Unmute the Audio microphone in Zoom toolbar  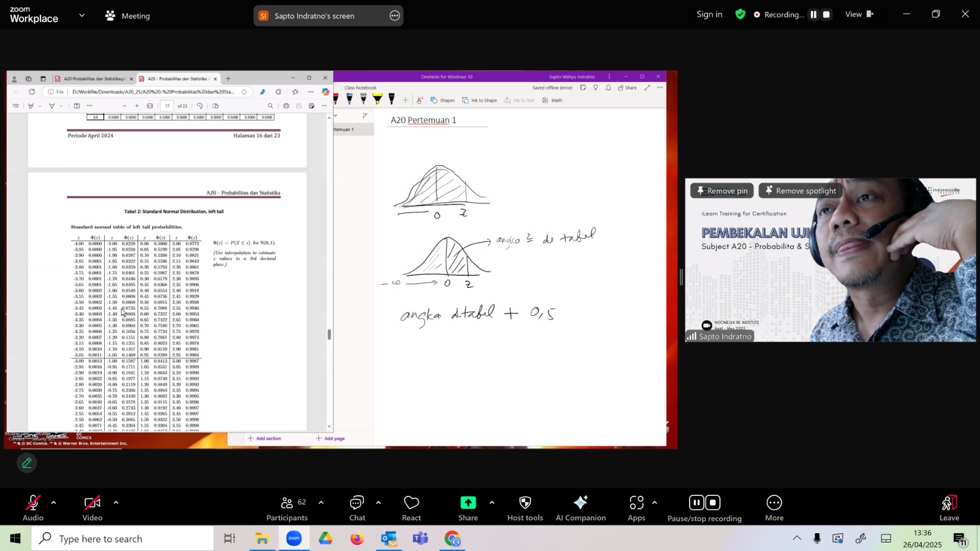pos(33,508)
